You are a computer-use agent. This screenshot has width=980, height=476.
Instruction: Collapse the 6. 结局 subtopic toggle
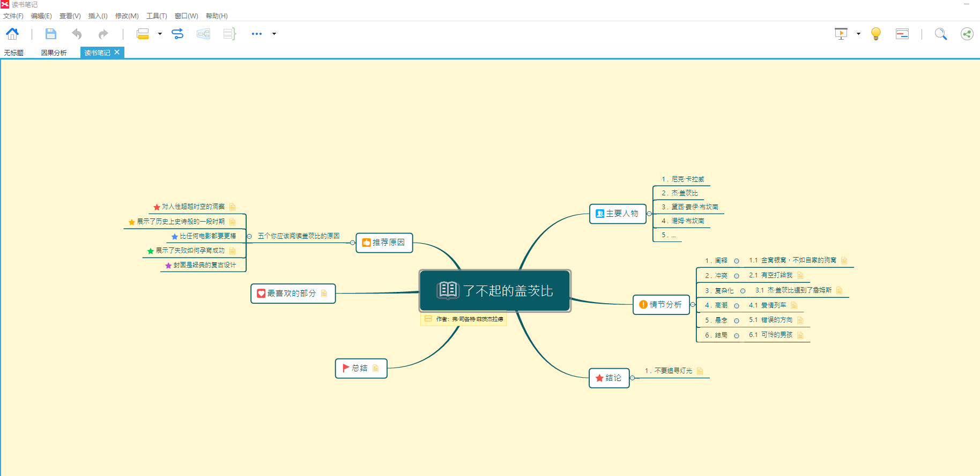737,335
